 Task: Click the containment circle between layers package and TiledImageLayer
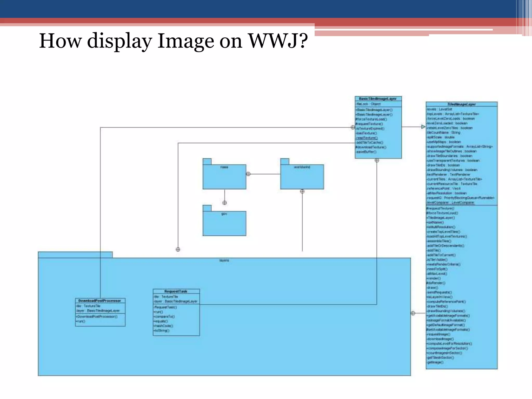413,313
